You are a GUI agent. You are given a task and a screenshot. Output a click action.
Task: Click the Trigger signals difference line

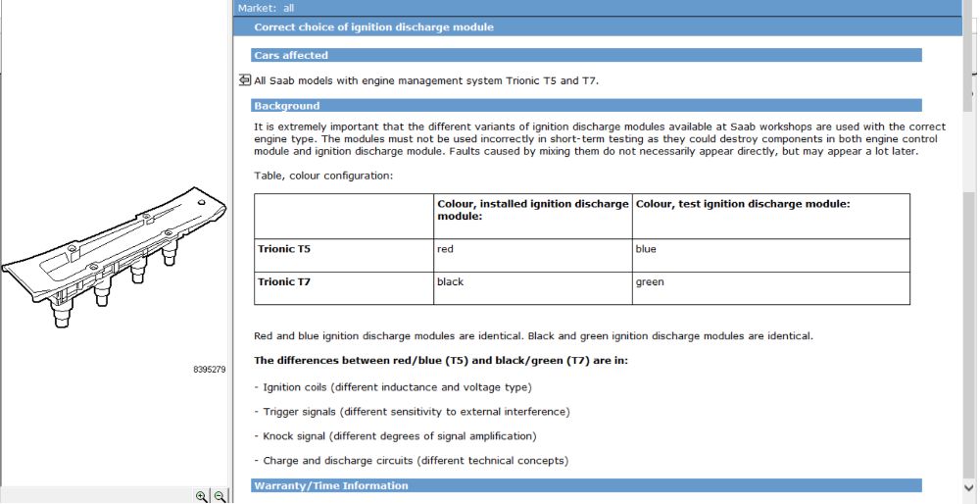tap(412, 412)
